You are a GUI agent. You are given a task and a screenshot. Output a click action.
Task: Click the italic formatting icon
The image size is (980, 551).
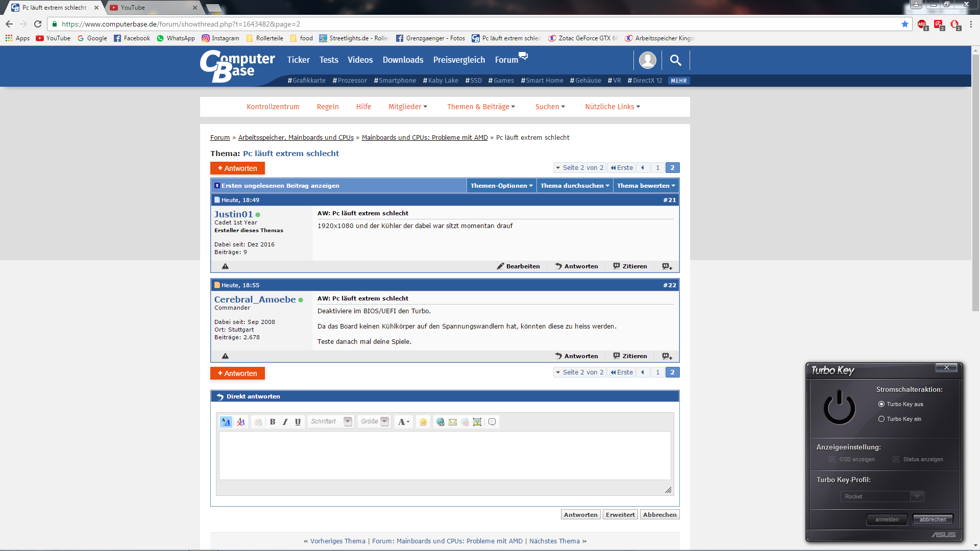coord(285,422)
